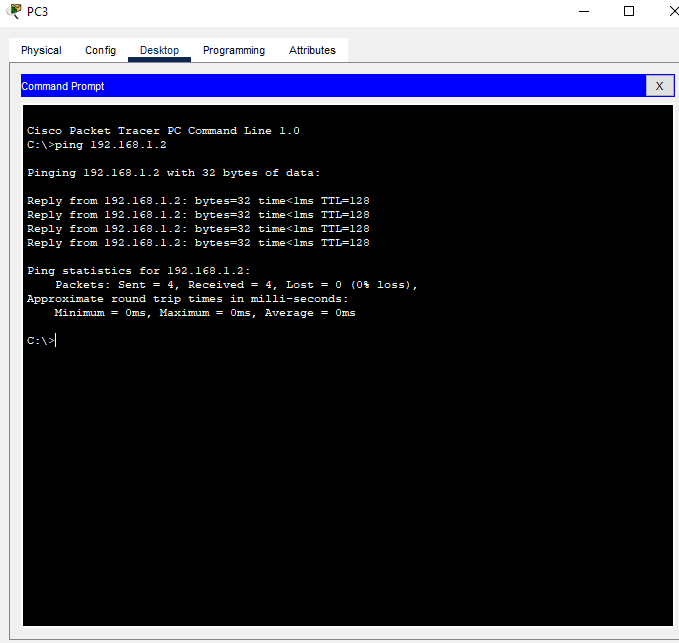
Task: Click the 'Packets: Sent = 4' line
Action: (x=236, y=285)
